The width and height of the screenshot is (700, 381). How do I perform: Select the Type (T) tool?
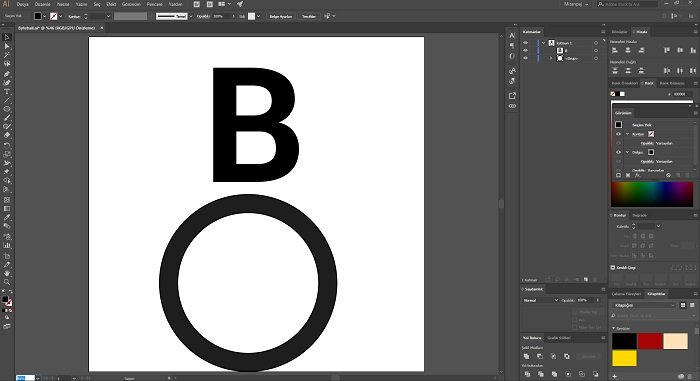[7, 92]
